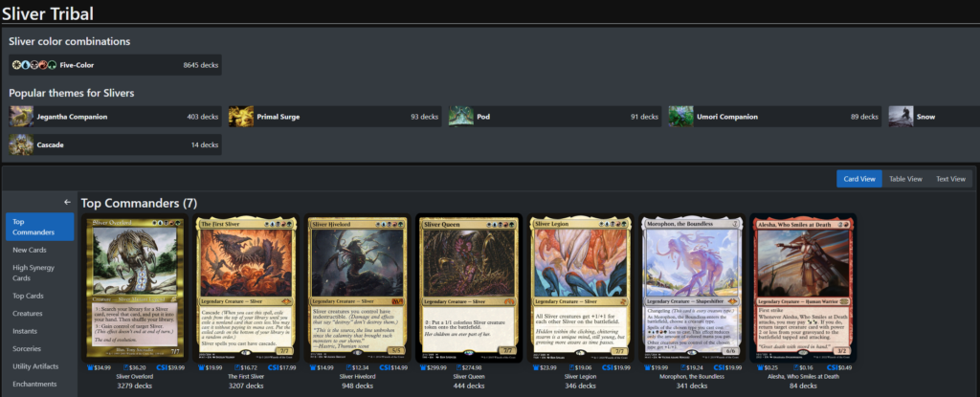Screen dimensions: 980x397
Task: Click the Pod theme icon
Action: (460, 117)
